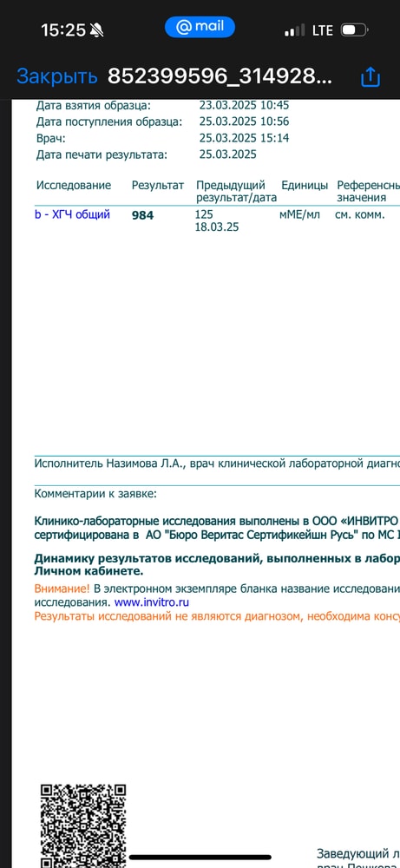Tap the Исполнитель Назимова Л.А. line
This screenshot has width=400, height=868.
217,463
